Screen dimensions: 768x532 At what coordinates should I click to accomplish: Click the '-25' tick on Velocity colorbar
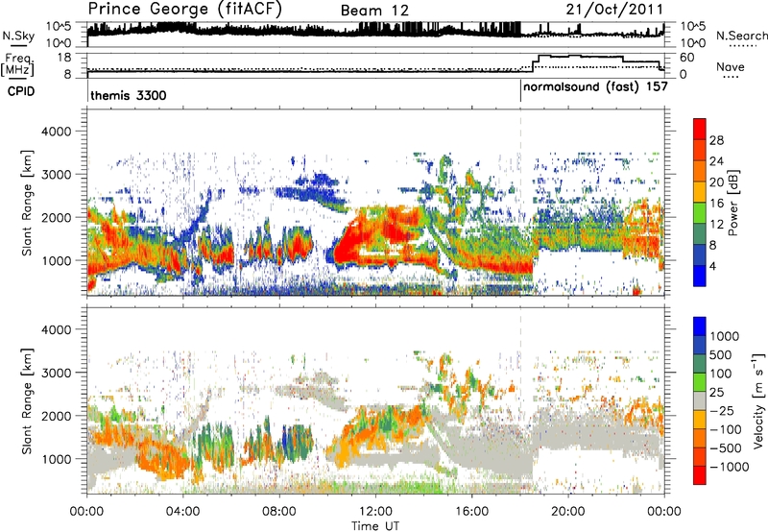coord(722,410)
